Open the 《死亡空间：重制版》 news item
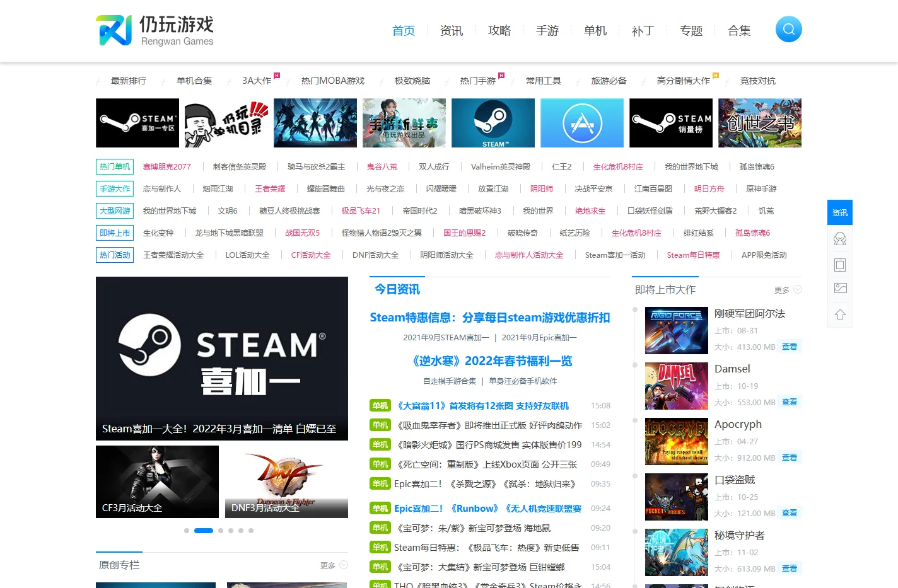This screenshot has height=588, width=898. point(486,464)
